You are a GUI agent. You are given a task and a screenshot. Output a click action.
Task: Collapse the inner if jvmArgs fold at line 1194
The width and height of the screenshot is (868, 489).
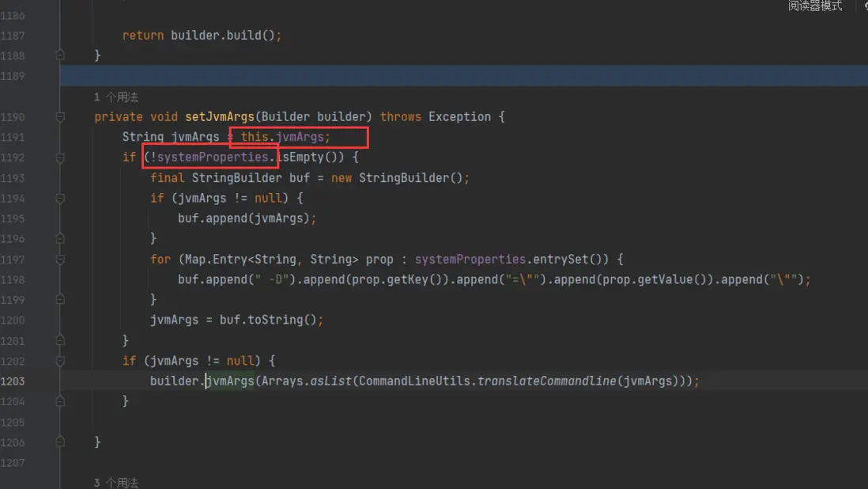[60, 199]
